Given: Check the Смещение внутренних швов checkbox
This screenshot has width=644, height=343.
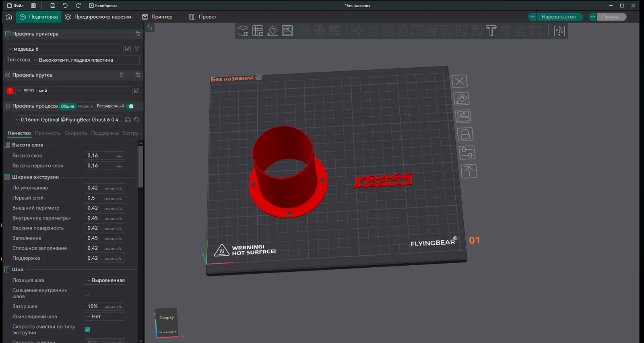Looking at the screenshot, I should (87, 293).
